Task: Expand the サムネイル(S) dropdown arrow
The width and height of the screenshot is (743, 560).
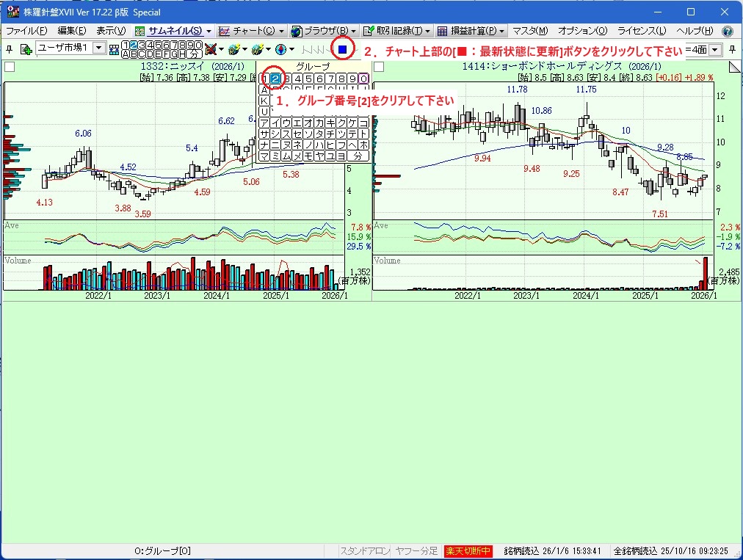Action: pyautogui.click(x=209, y=32)
